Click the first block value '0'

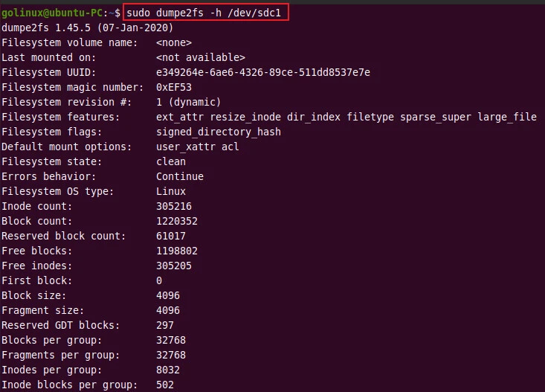coord(159,280)
